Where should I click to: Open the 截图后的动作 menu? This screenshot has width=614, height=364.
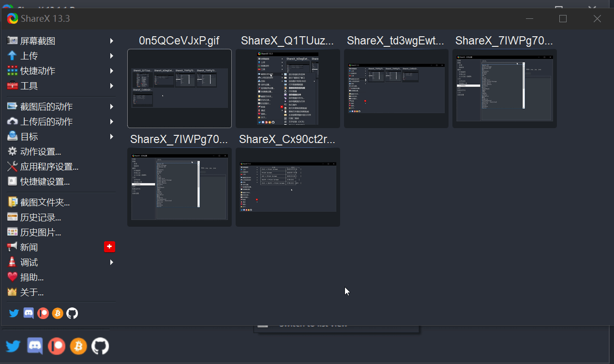click(61, 107)
